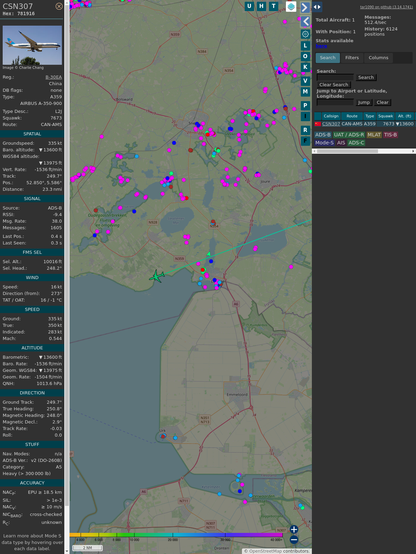Toggle the MLAT source filter
The width and height of the screenshot is (416, 554).
[x=374, y=135]
